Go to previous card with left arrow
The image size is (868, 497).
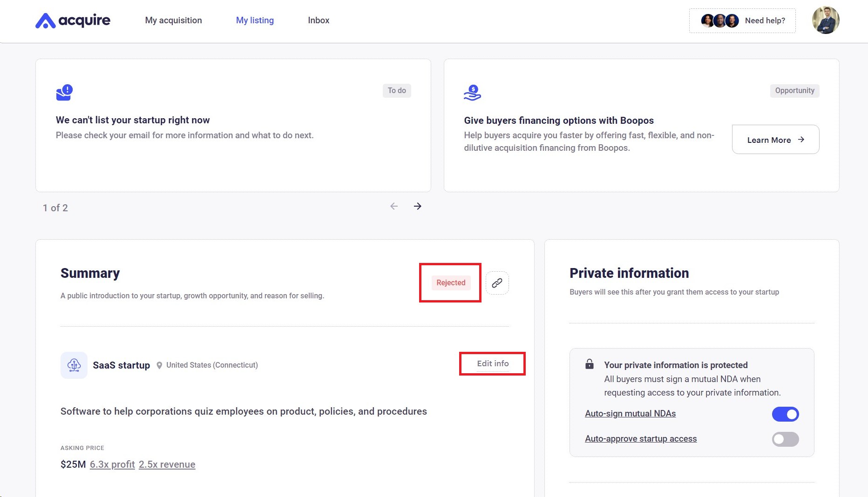pyautogui.click(x=394, y=206)
